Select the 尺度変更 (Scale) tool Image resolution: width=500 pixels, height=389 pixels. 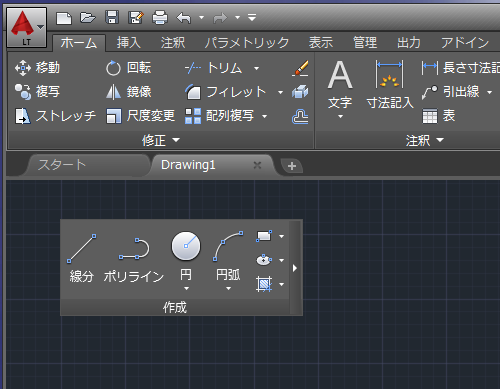pos(140,116)
